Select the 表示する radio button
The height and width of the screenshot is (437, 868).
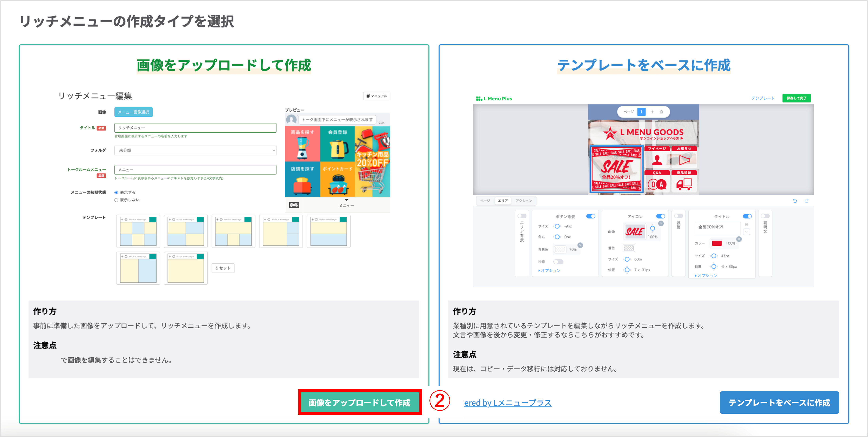pos(116,192)
